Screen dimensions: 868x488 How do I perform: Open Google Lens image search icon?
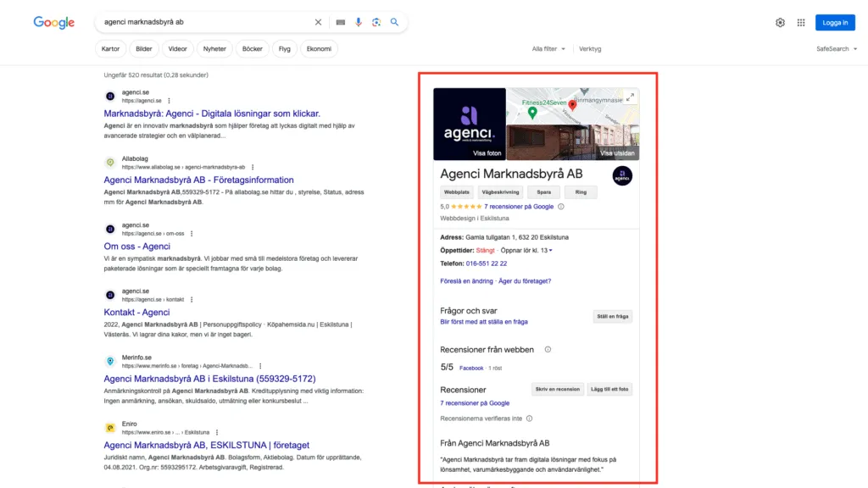pyautogui.click(x=376, y=22)
